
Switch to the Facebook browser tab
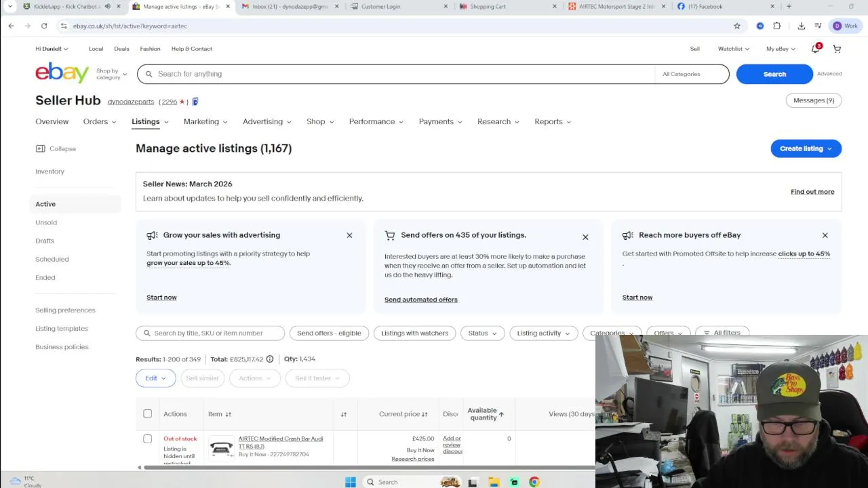(x=726, y=6)
